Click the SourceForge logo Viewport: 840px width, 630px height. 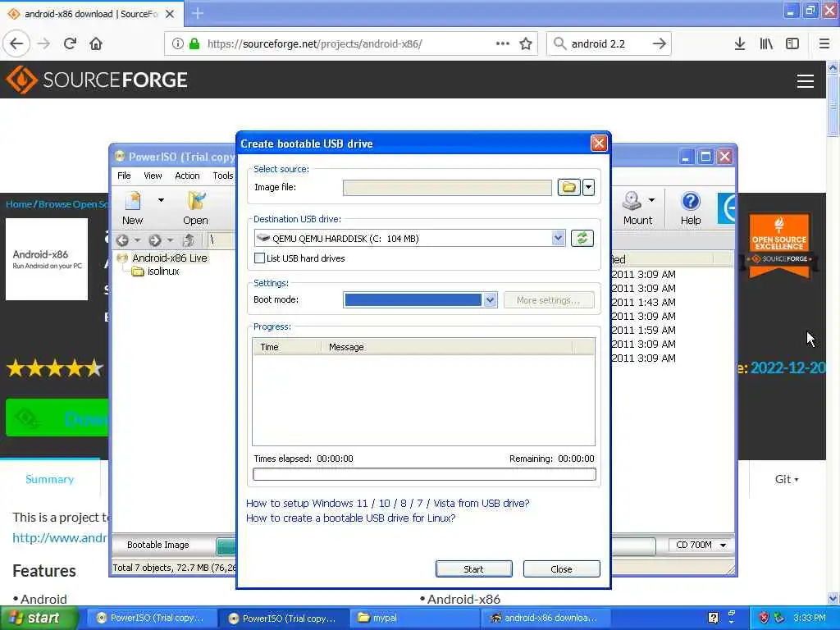point(97,80)
